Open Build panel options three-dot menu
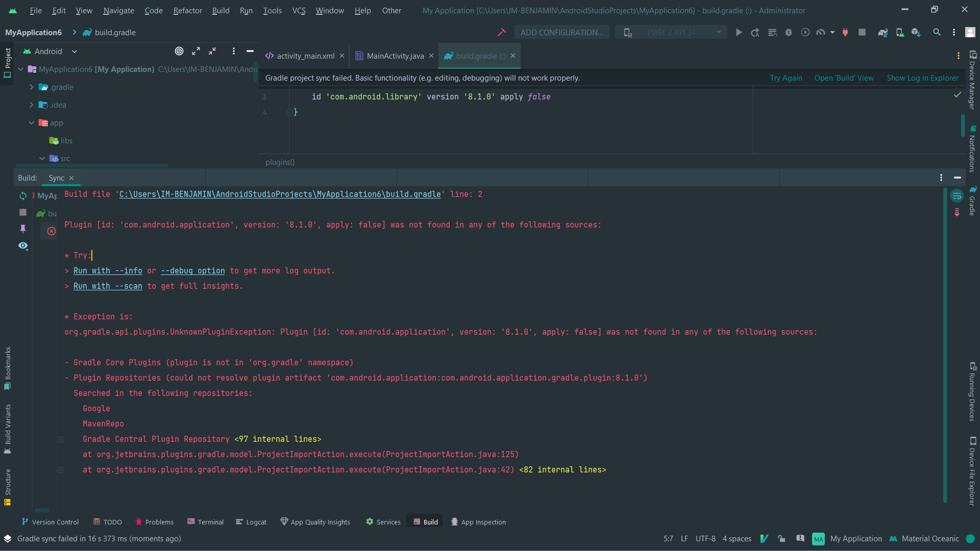 [x=941, y=178]
